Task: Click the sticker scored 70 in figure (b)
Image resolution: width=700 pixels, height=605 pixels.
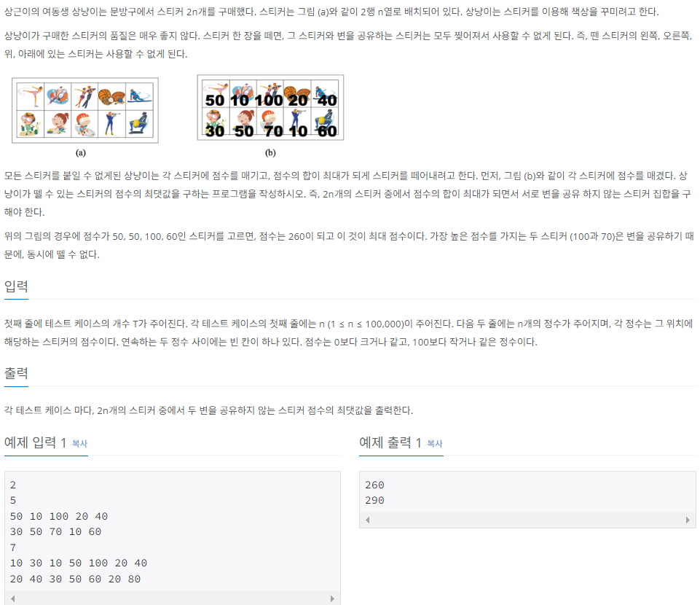Action: pyautogui.click(x=270, y=122)
